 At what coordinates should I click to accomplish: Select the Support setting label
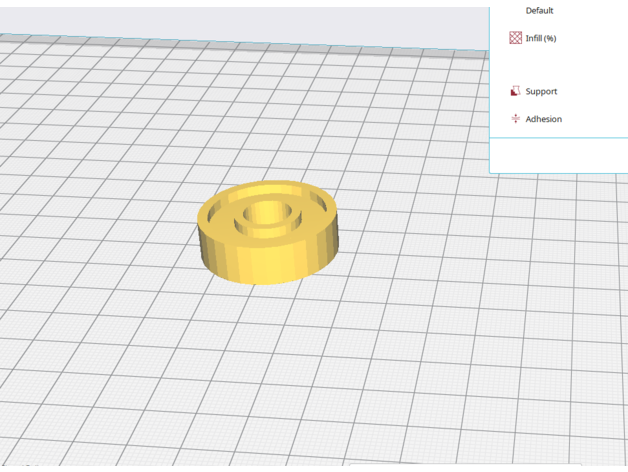[541, 91]
